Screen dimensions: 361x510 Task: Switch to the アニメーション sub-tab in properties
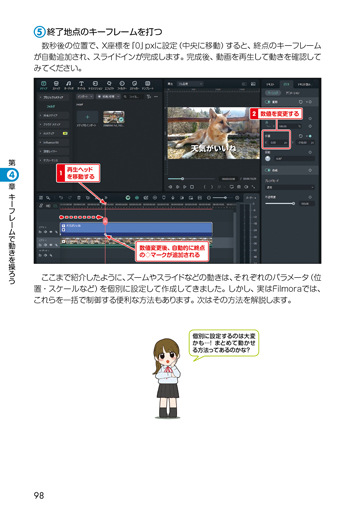pos(292,93)
